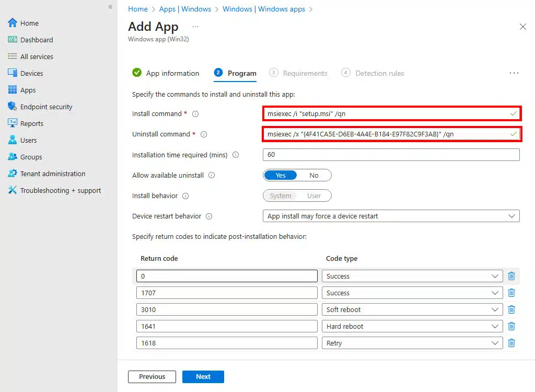Open the wizard steps overflow ellipsis
This screenshot has width=535, height=392.
click(514, 73)
